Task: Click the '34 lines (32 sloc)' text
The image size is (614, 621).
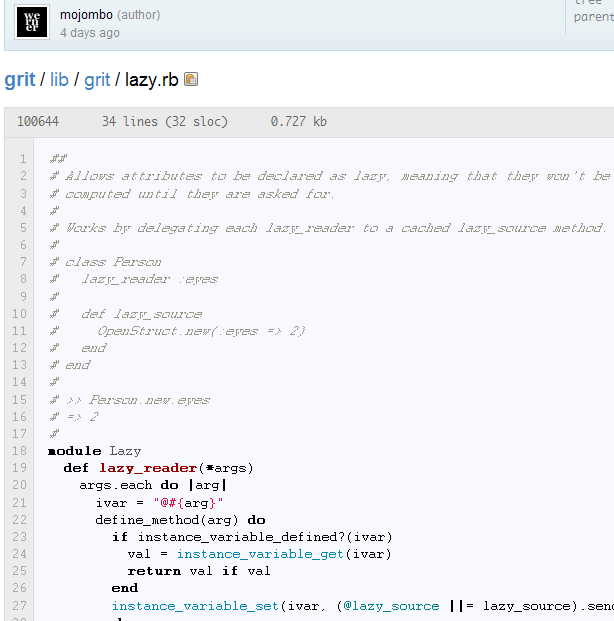Action: point(165,121)
